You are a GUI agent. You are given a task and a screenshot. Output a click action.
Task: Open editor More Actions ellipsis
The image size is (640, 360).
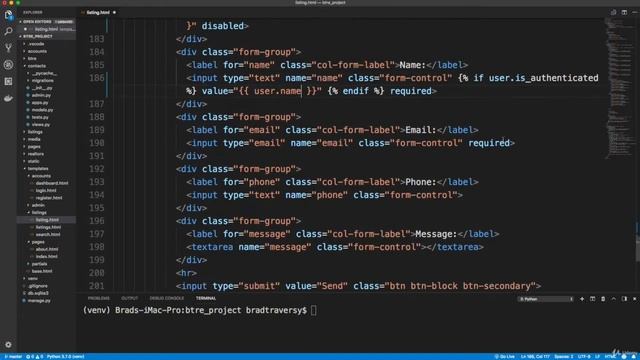635,12
